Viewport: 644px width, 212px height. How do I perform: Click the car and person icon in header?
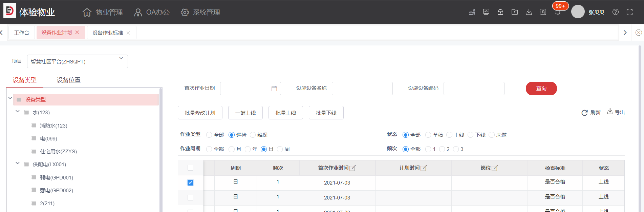point(472,12)
